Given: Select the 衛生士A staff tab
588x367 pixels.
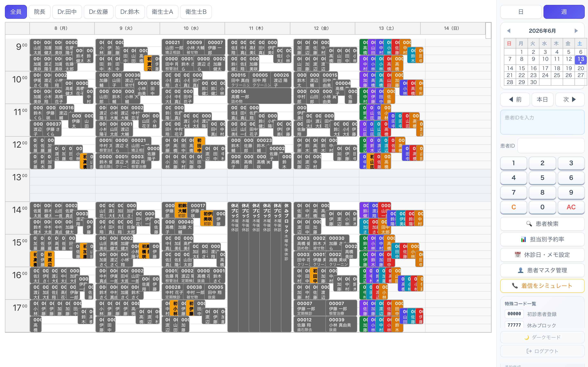Looking at the screenshot, I should click(162, 12).
